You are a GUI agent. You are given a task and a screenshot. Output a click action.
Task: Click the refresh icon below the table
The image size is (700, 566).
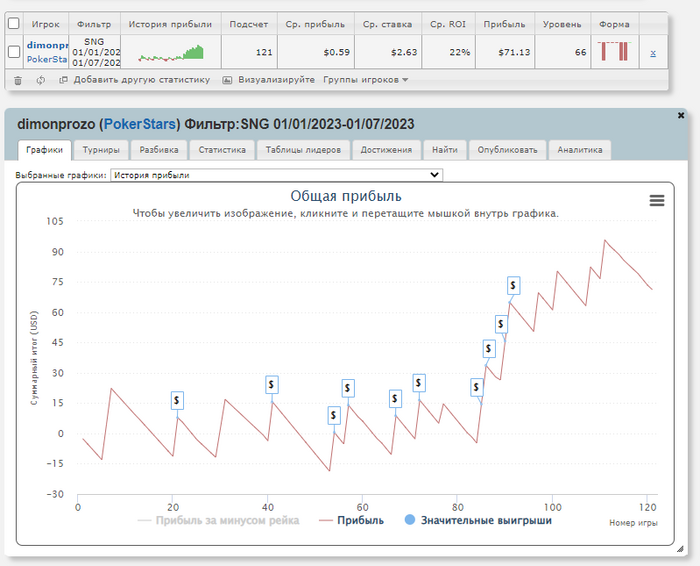[x=41, y=80]
